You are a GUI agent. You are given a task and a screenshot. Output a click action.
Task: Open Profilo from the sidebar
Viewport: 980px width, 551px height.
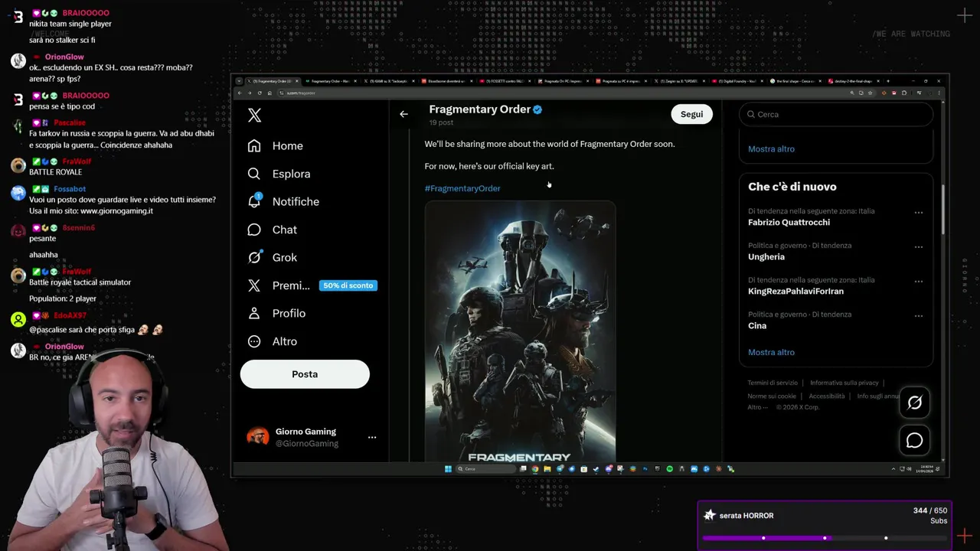(276, 313)
